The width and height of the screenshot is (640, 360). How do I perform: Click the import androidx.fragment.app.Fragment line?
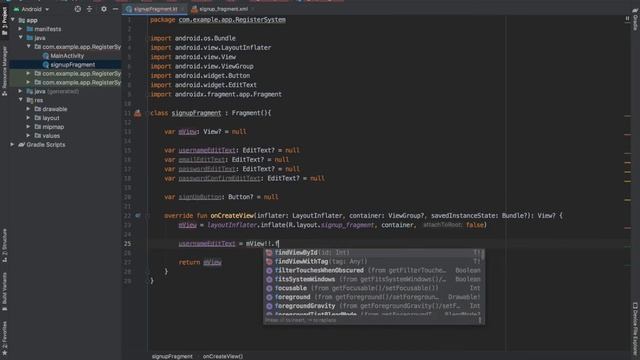pyautogui.click(x=216, y=94)
